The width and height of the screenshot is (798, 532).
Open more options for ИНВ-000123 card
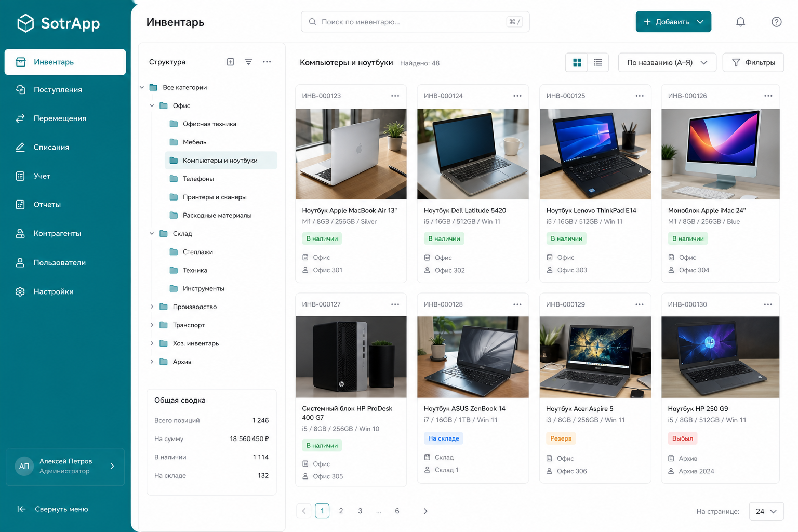395,96
